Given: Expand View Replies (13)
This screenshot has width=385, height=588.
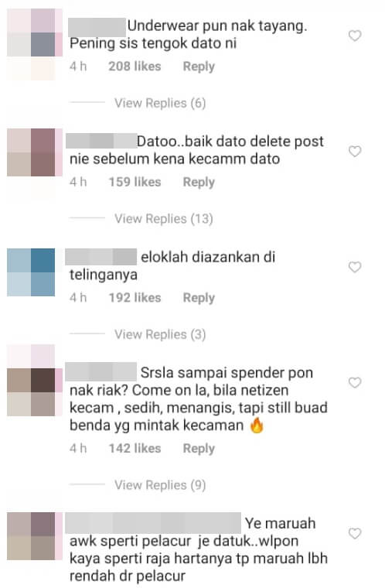Looking at the screenshot, I should click(164, 219).
